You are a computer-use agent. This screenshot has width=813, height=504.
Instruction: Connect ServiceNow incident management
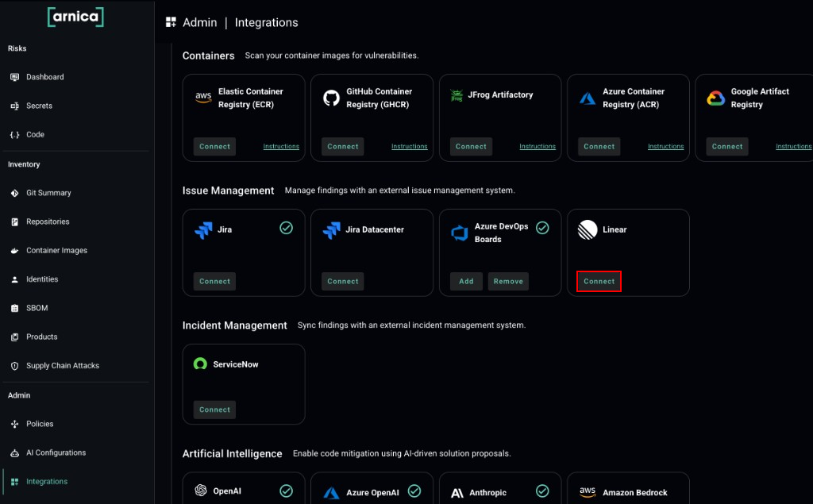point(214,410)
